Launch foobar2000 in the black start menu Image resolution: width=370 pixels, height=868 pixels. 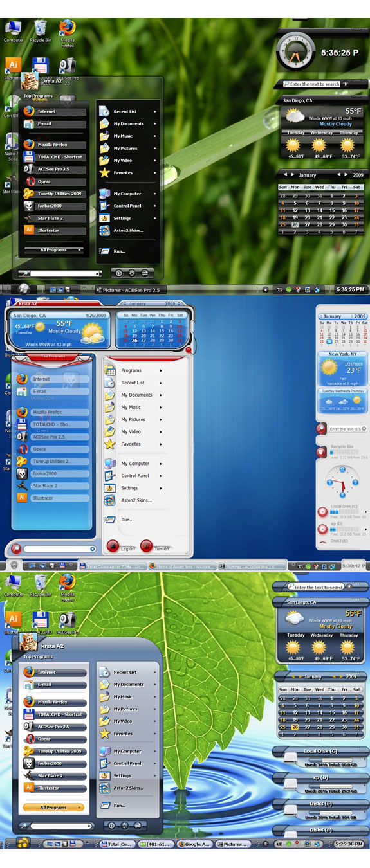click(54, 206)
